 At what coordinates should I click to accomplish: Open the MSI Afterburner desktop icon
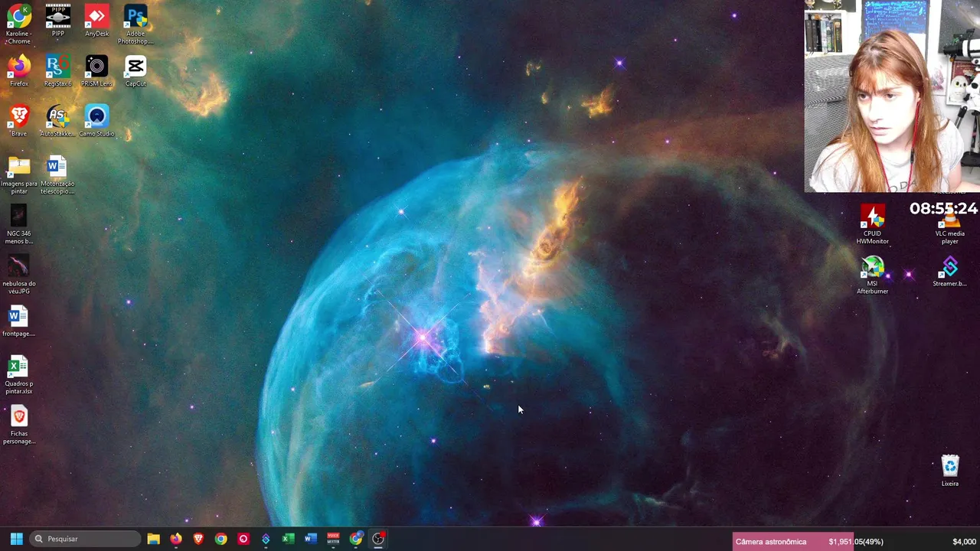tap(872, 275)
